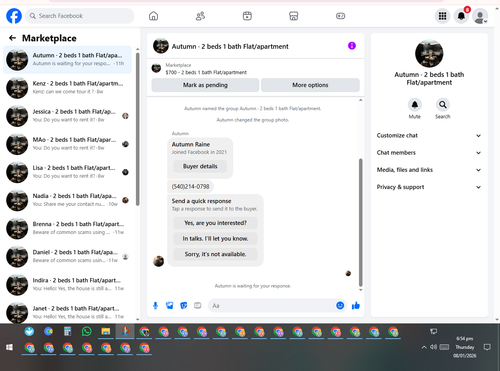Expand Chat members section
500x371 pixels.
(x=429, y=153)
